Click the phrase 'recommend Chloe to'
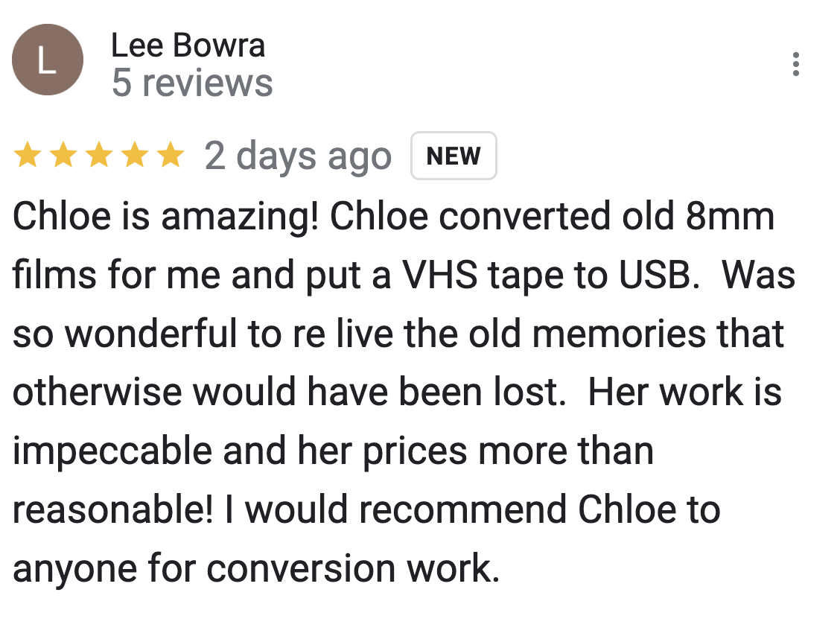 539,509
